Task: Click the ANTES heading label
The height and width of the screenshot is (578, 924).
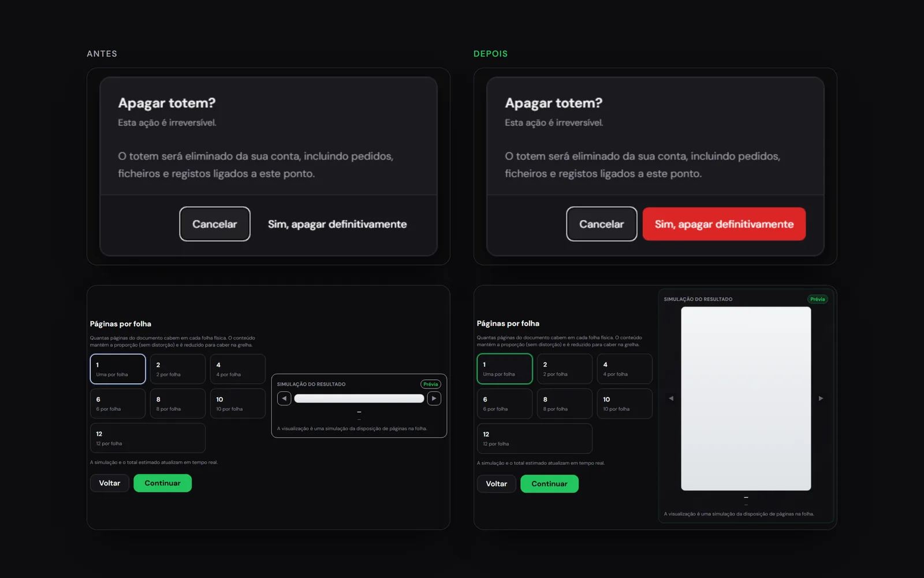Action: pyautogui.click(x=102, y=54)
